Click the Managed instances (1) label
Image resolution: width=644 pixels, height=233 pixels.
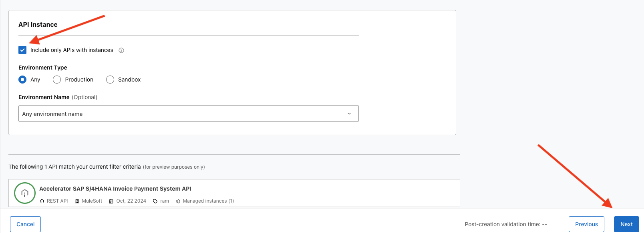208,201
